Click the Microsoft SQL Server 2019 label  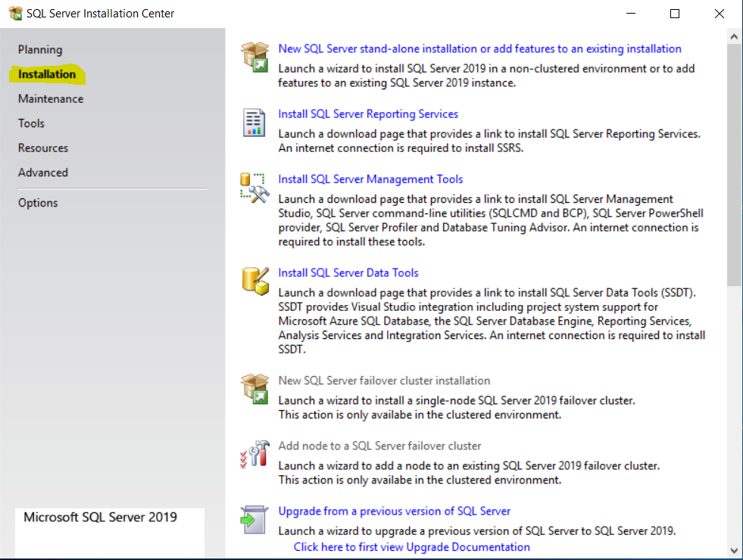[101, 517]
